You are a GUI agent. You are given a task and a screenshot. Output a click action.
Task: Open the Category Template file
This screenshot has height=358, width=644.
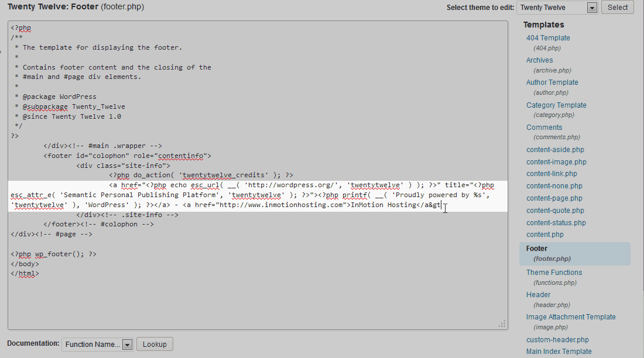pos(556,105)
